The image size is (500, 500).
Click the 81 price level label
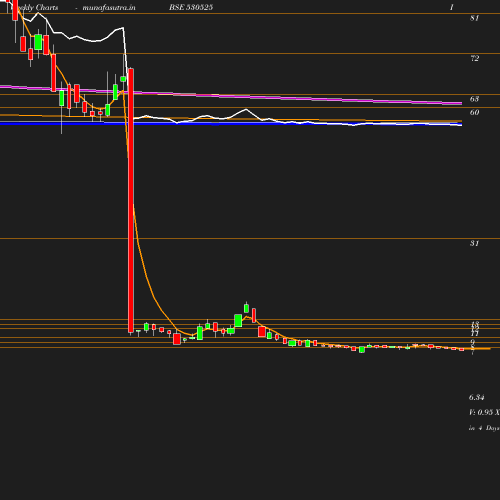(474, 18)
